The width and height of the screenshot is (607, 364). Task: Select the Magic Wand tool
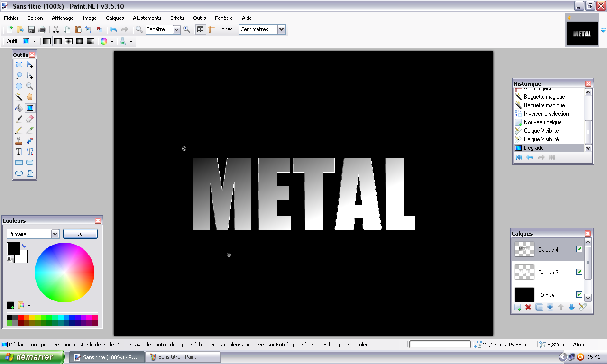pyautogui.click(x=19, y=97)
